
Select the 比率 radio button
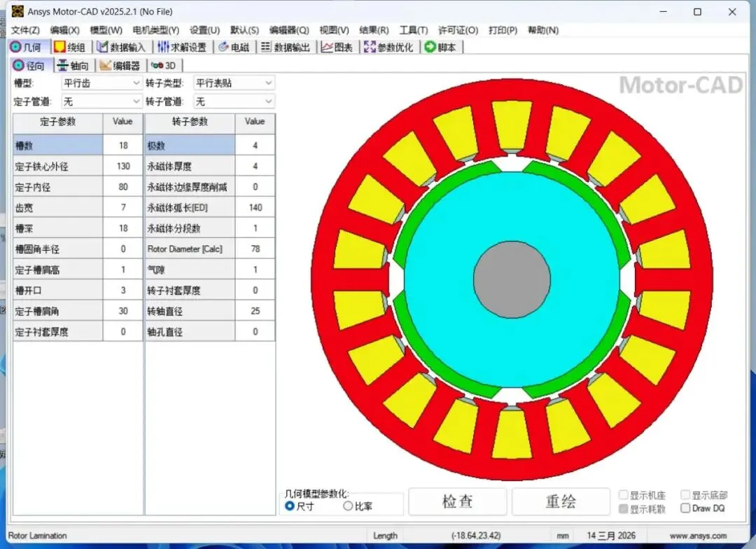348,506
